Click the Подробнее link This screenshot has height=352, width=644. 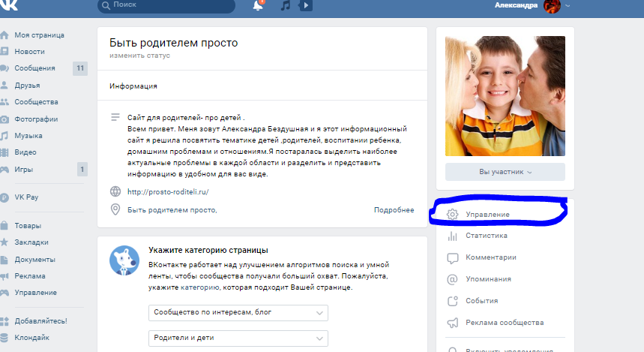(394, 210)
